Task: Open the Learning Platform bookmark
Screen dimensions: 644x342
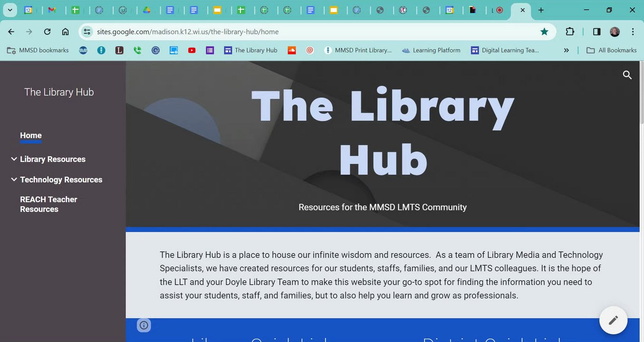Action: [x=431, y=50]
